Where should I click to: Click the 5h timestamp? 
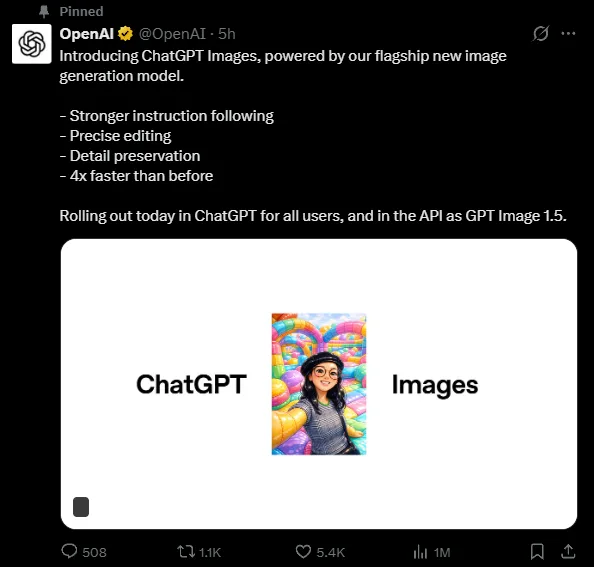click(x=227, y=34)
